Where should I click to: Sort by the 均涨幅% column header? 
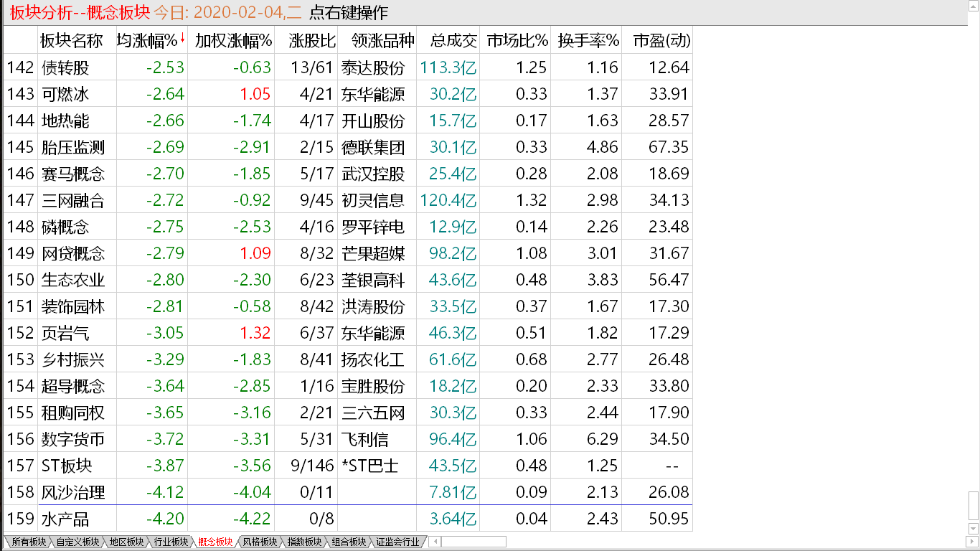coord(147,40)
